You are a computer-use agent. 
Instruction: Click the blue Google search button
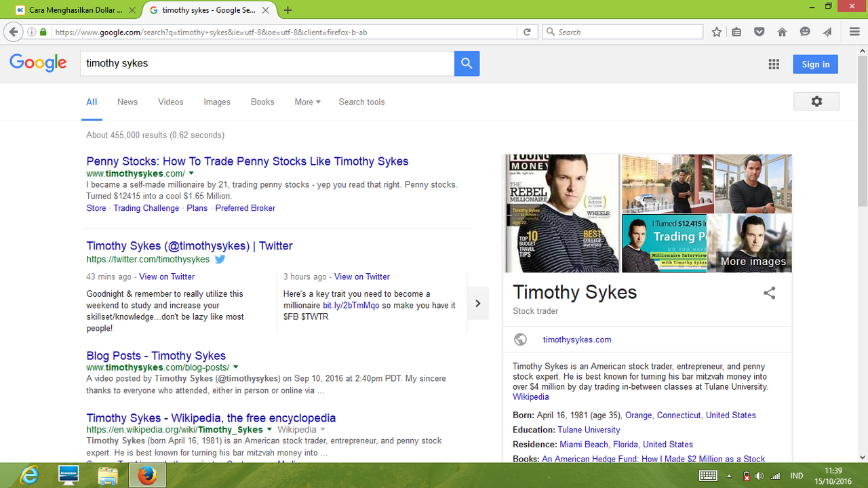coord(467,64)
